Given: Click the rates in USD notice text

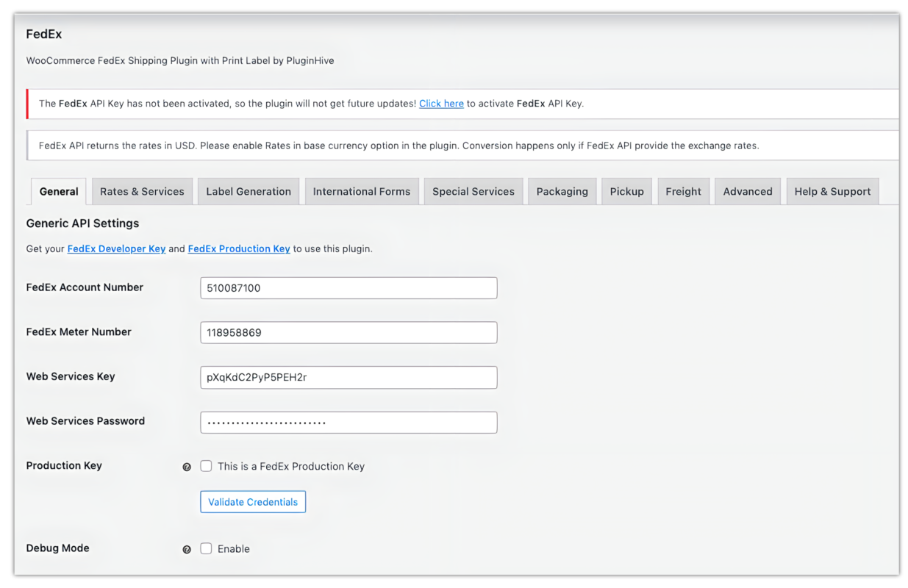Looking at the screenshot, I should click(398, 146).
